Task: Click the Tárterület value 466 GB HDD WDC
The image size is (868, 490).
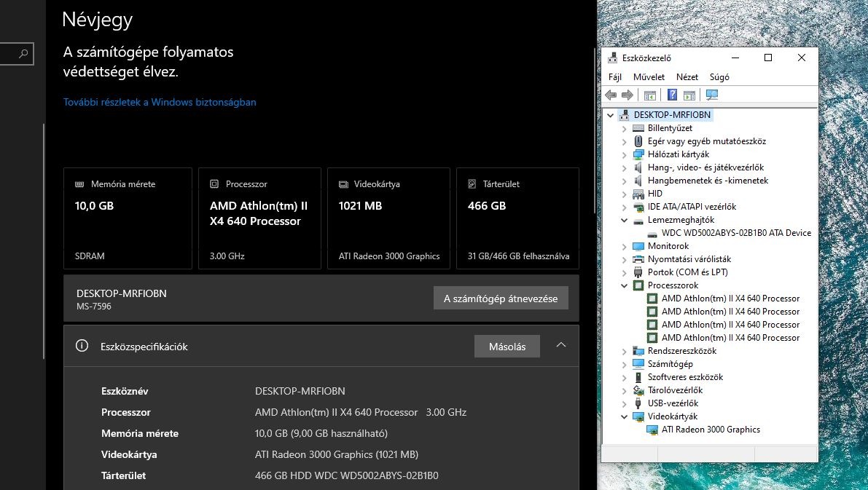Action: coord(346,475)
